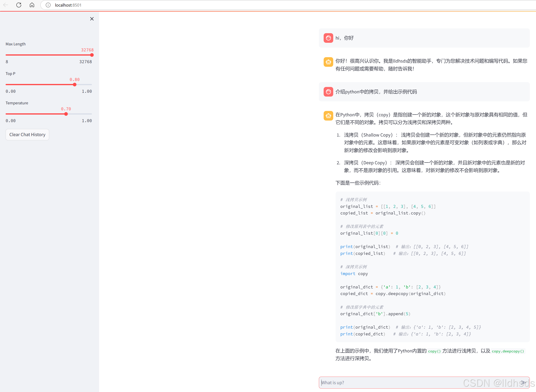The width and height of the screenshot is (536, 392).
Task: Click user avatar beside python copy question
Action: tap(328, 92)
